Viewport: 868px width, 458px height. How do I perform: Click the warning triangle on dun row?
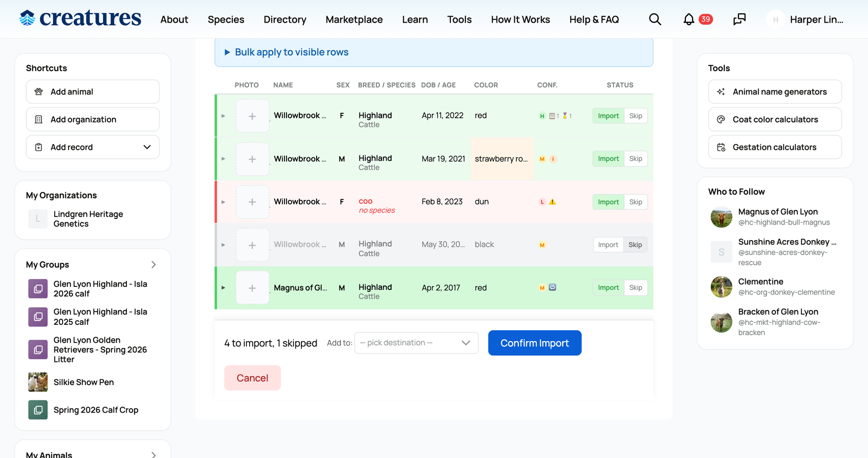[x=552, y=202]
